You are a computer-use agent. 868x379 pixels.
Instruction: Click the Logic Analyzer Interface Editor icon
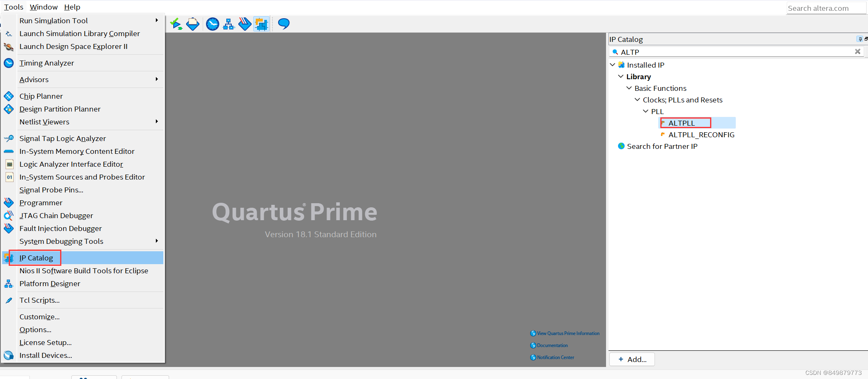(9, 164)
